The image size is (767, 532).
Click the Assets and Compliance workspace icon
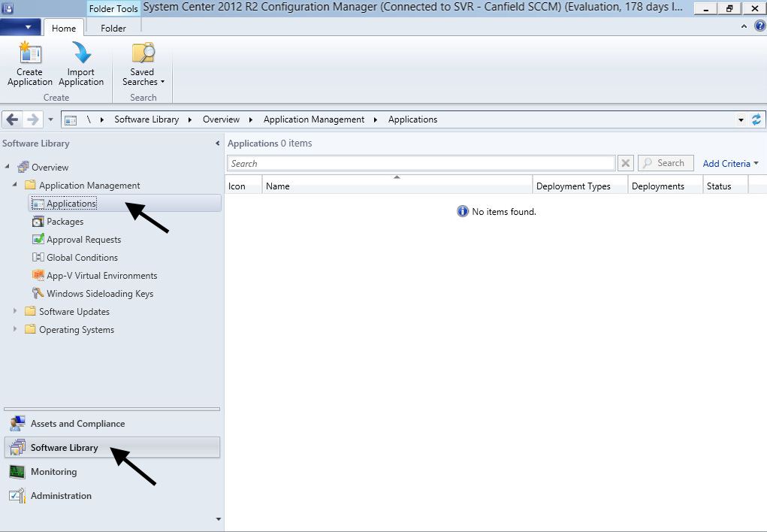[17, 423]
